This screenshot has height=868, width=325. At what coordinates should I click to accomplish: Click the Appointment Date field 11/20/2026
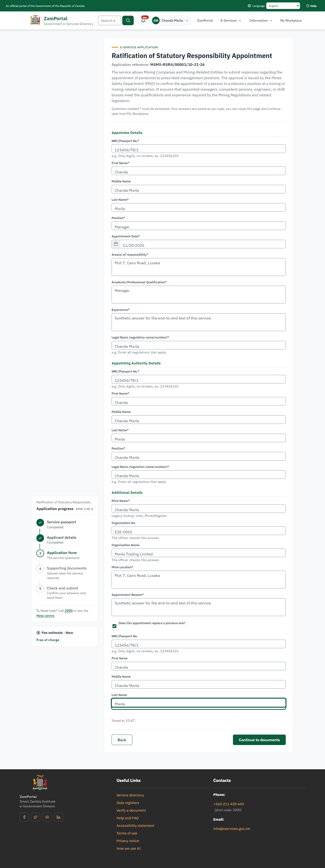click(x=203, y=244)
